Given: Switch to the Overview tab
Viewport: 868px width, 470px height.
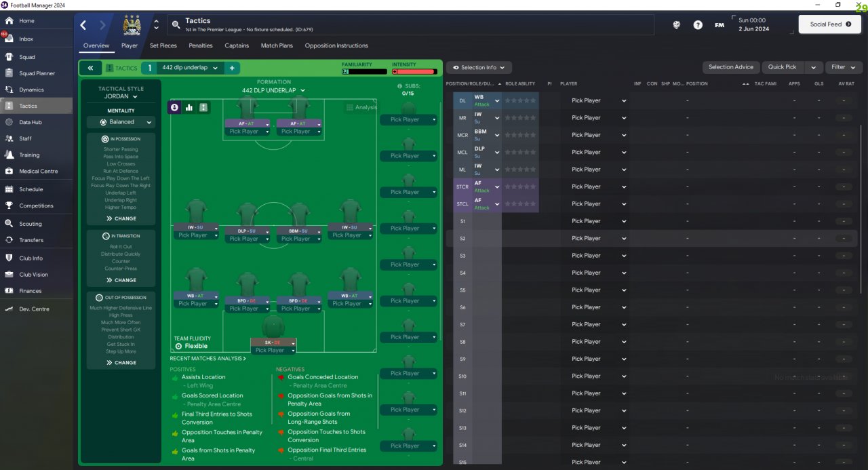Looking at the screenshot, I should tap(96, 45).
